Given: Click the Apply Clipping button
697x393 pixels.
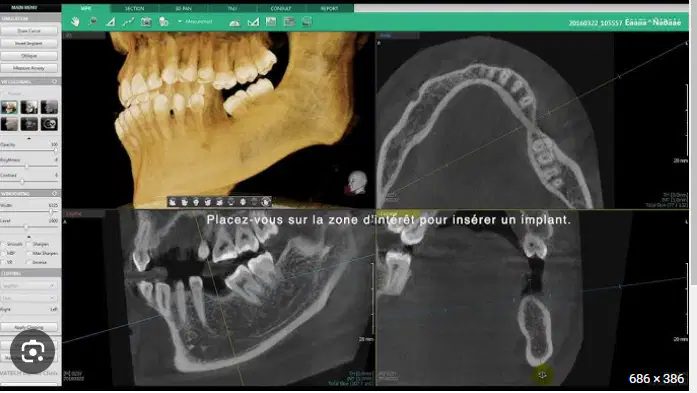Looking at the screenshot, I should [29, 327].
